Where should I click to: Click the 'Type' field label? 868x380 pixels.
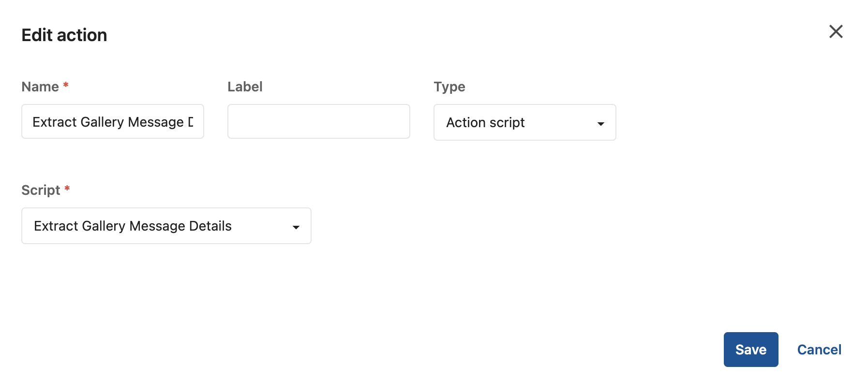(x=449, y=87)
